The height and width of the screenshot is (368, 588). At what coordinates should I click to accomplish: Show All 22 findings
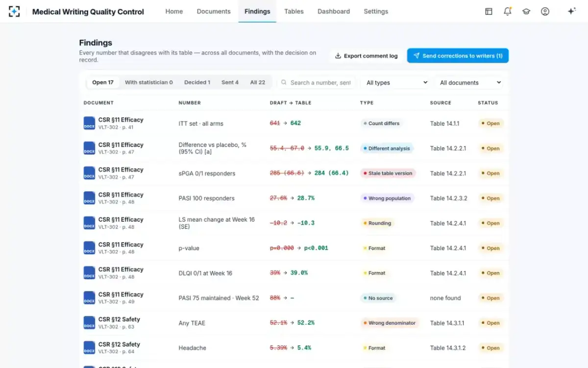click(258, 82)
